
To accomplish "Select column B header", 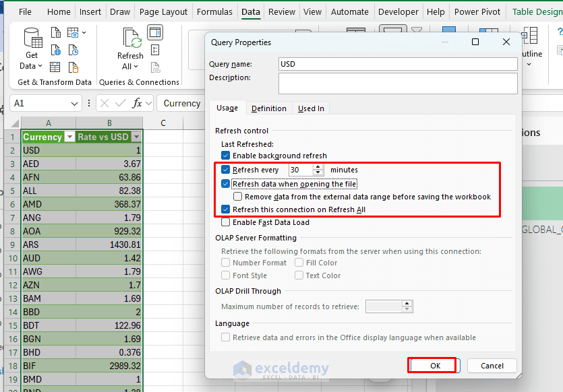I will pos(109,123).
